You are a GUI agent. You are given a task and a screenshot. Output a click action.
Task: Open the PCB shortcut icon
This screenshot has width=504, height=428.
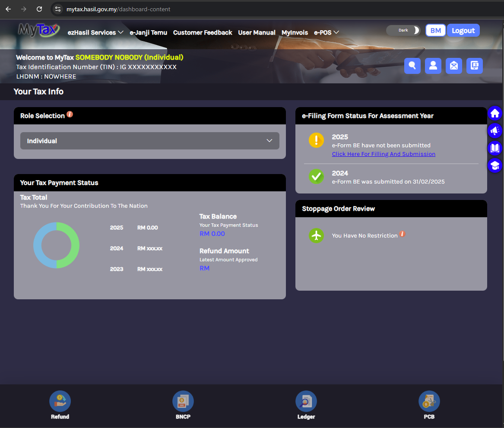click(429, 401)
